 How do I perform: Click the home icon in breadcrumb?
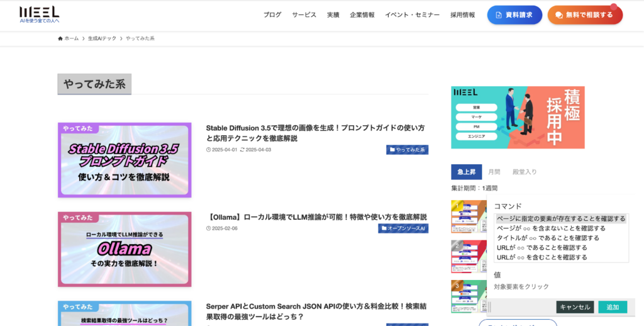pyautogui.click(x=60, y=38)
